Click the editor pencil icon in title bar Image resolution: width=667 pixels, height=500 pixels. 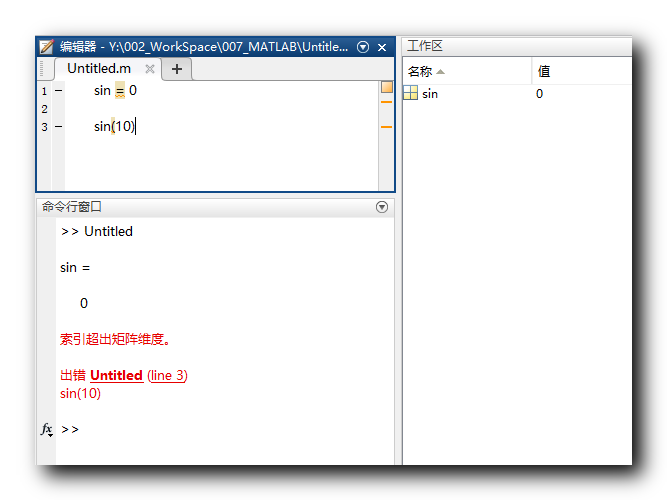[x=46, y=47]
